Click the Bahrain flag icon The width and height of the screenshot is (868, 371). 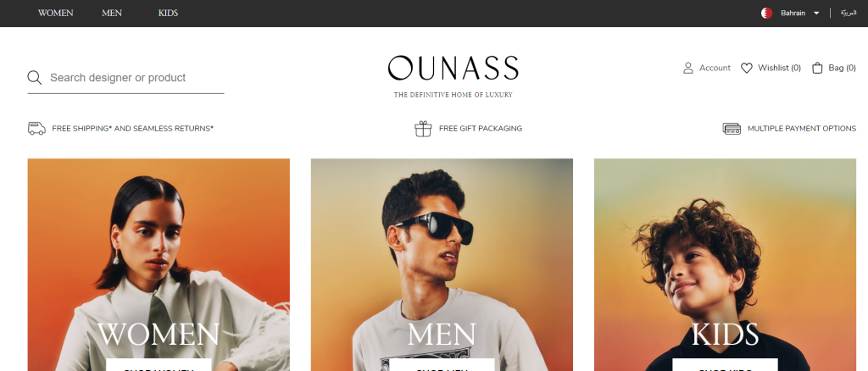pyautogui.click(x=766, y=13)
